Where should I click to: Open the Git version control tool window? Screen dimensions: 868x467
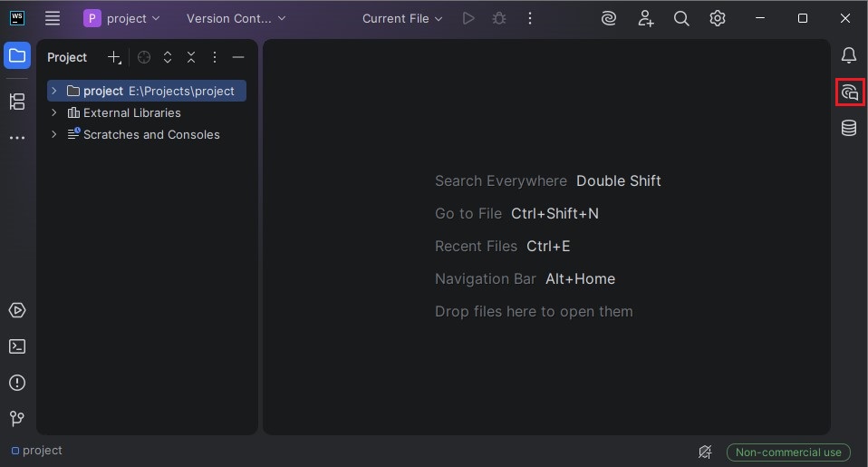click(x=17, y=419)
